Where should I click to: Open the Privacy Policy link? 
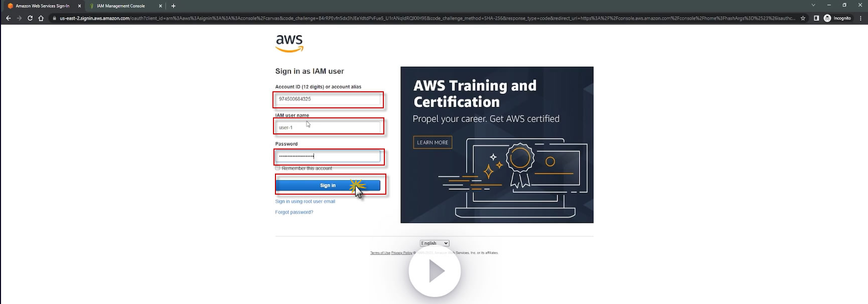401,253
